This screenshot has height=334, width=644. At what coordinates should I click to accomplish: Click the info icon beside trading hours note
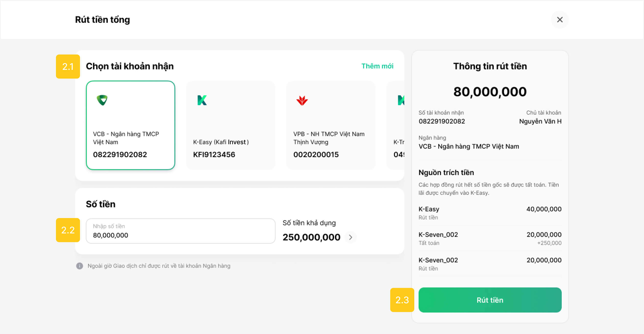(x=79, y=266)
